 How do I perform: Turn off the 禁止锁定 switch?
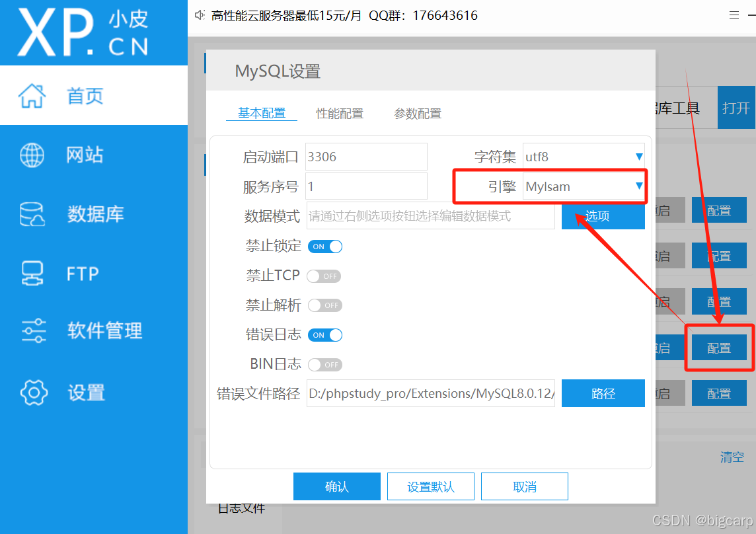point(325,247)
